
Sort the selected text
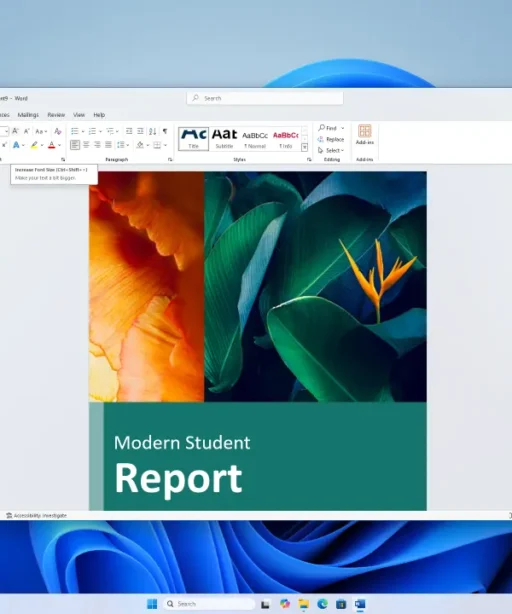click(x=153, y=131)
